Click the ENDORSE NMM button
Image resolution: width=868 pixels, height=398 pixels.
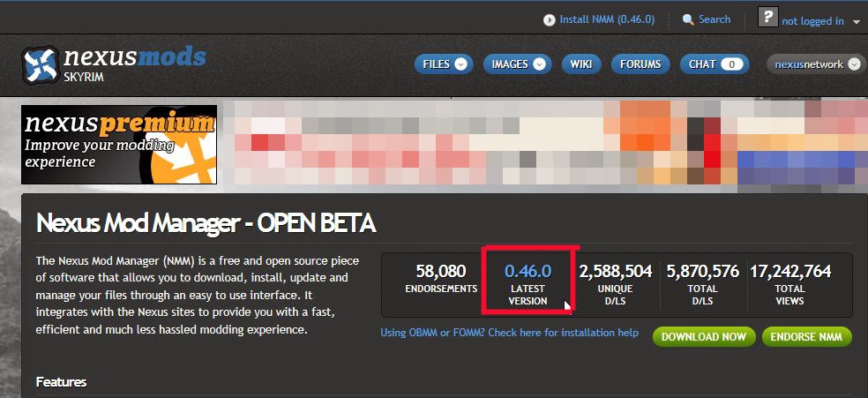(806, 336)
